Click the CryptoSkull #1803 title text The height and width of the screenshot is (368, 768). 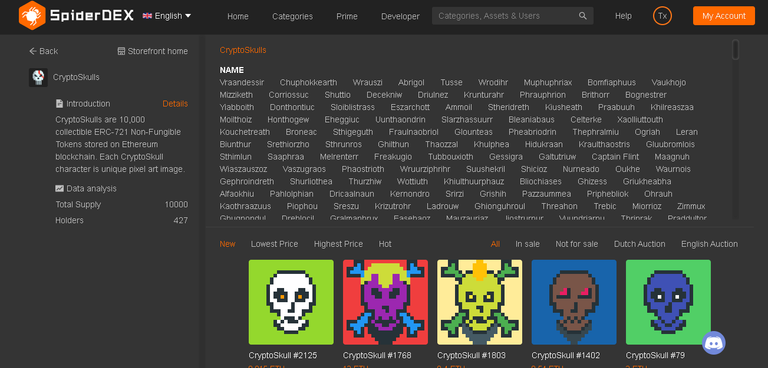tap(471, 355)
